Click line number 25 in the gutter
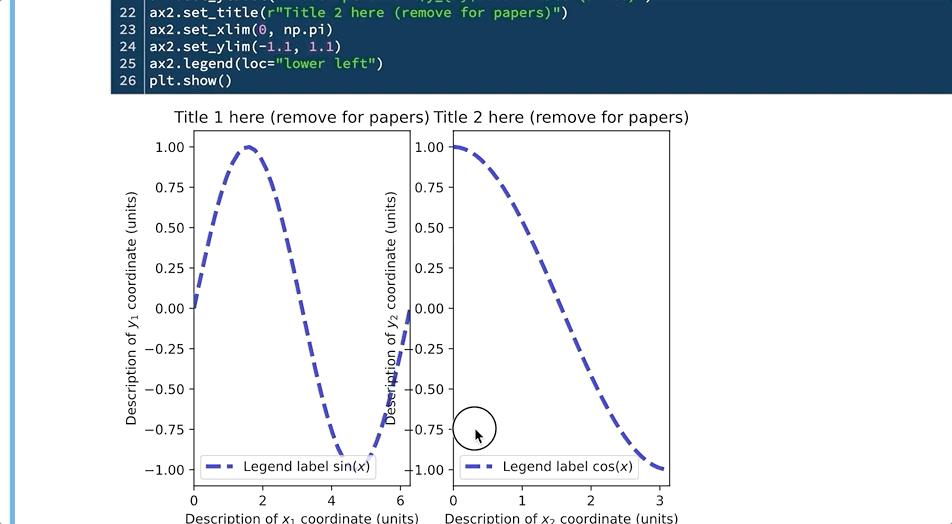The width and height of the screenshot is (952, 524). [128, 64]
